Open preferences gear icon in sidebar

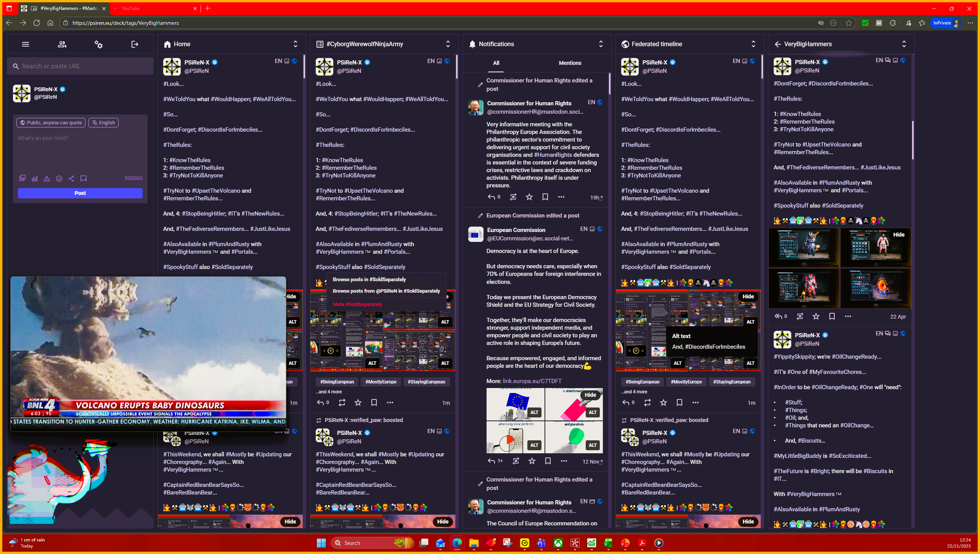point(98,44)
